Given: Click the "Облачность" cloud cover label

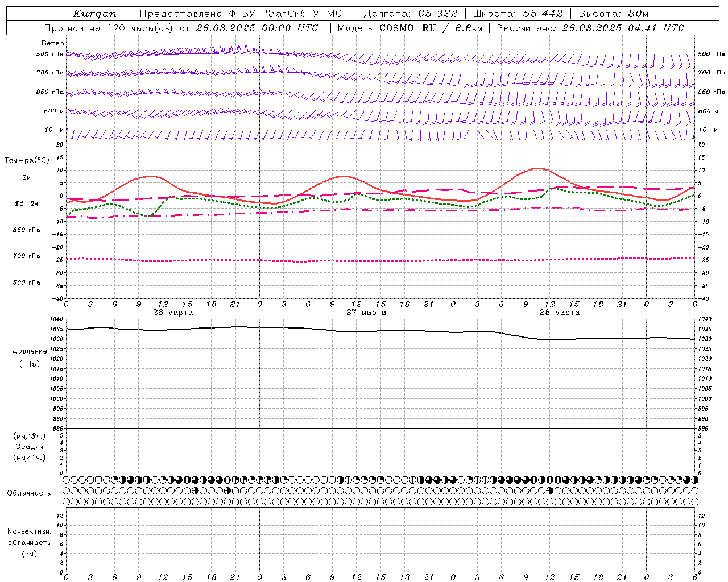Looking at the screenshot, I should (29, 493).
